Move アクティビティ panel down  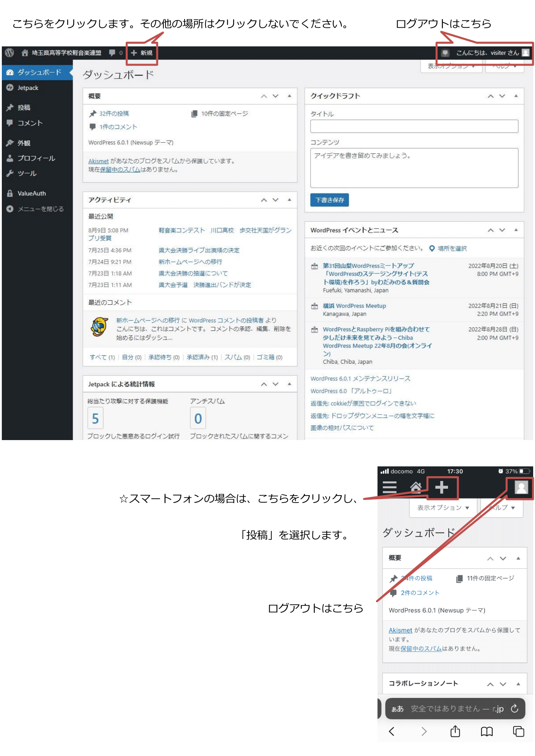tap(276, 200)
